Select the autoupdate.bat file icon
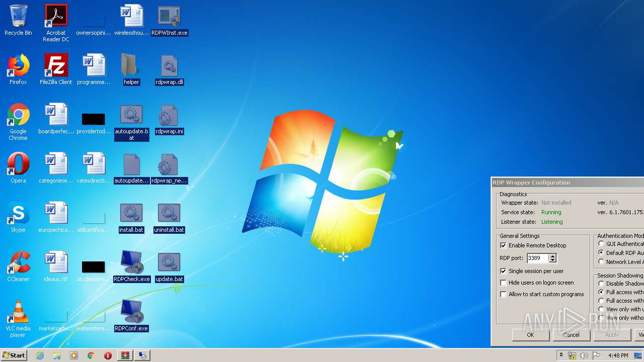644x362 pixels. pyautogui.click(x=131, y=122)
